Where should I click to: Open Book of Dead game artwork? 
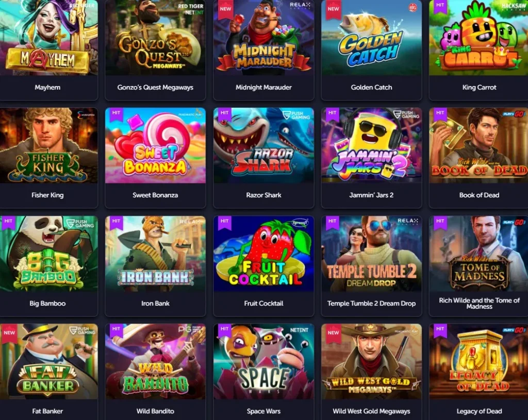pos(478,145)
